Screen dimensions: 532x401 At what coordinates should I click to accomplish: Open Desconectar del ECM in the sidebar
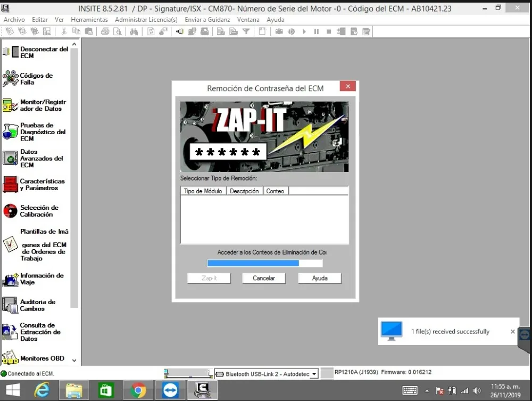coord(36,52)
